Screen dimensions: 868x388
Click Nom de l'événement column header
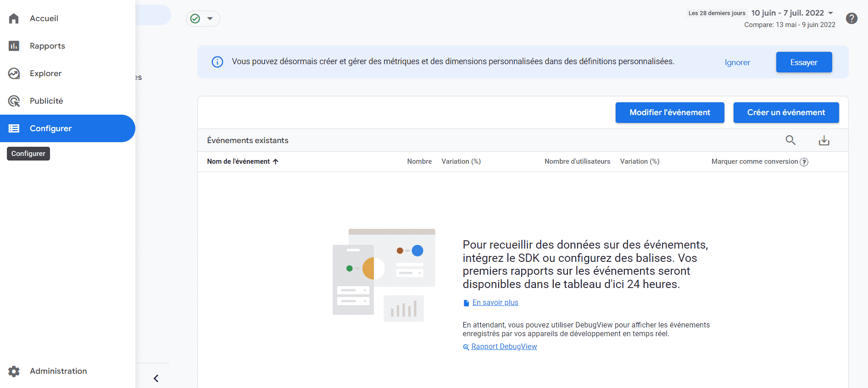pos(239,161)
